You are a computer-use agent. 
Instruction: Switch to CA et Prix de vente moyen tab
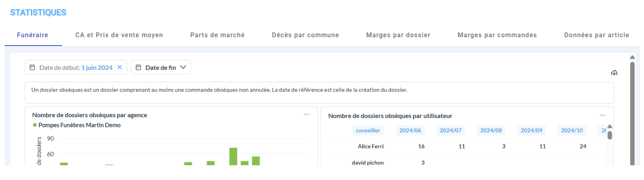click(x=119, y=35)
